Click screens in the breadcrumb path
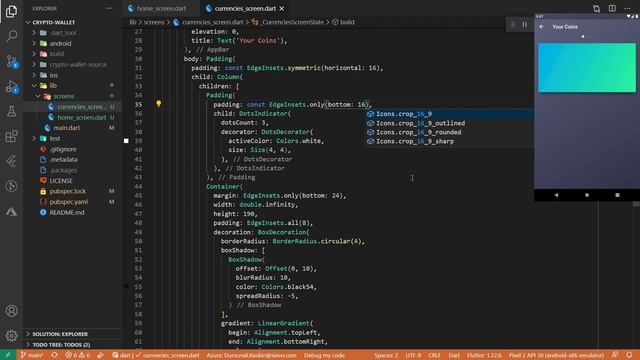This screenshot has height=360, width=640. point(154,22)
